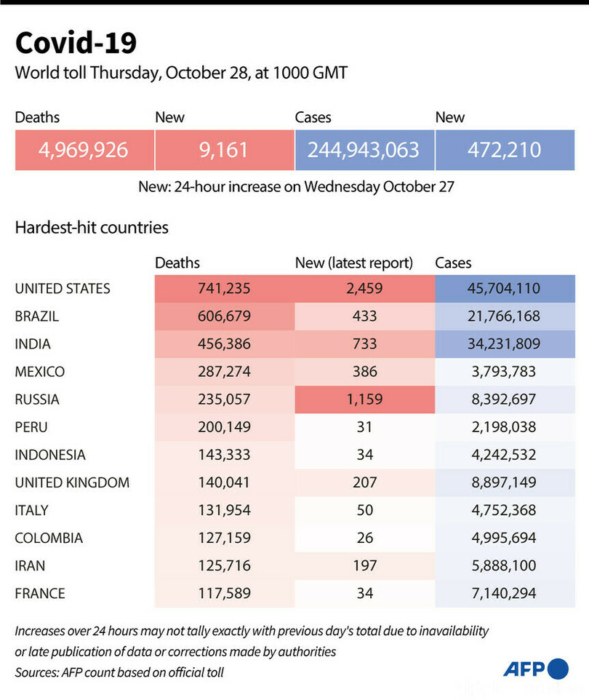Click France's cases value 7,140,294
The height and width of the screenshot is (700, 589).
tap(505, 593)
